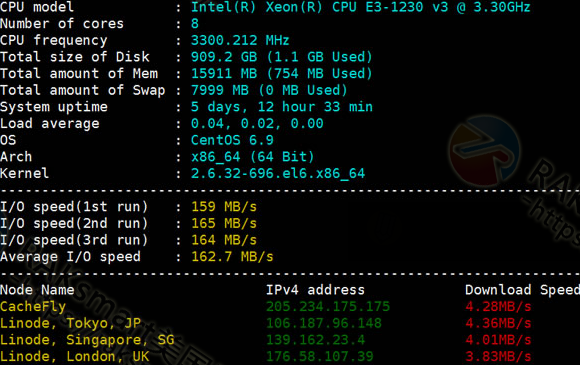The image size is (580, 365).
Task: Select download speed 4.28MB/s
Action: click(498, 307)
